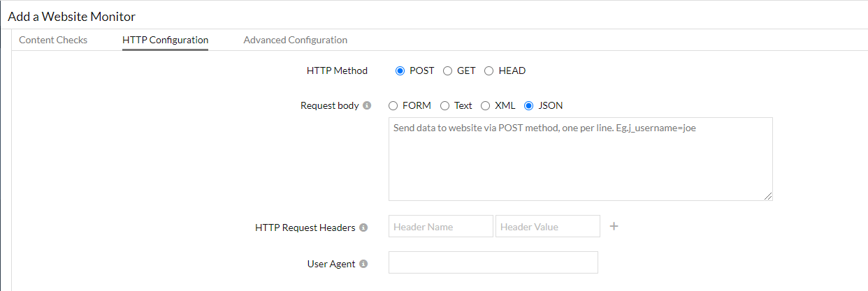
Task: Select the JSON request body option
Action: pyautogui.click(x=529, y=106)
